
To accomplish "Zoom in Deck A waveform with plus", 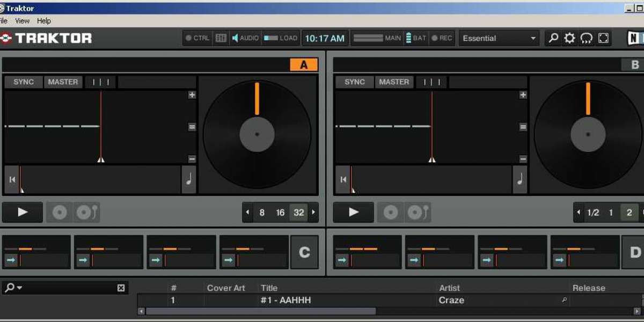I will 192,95.
